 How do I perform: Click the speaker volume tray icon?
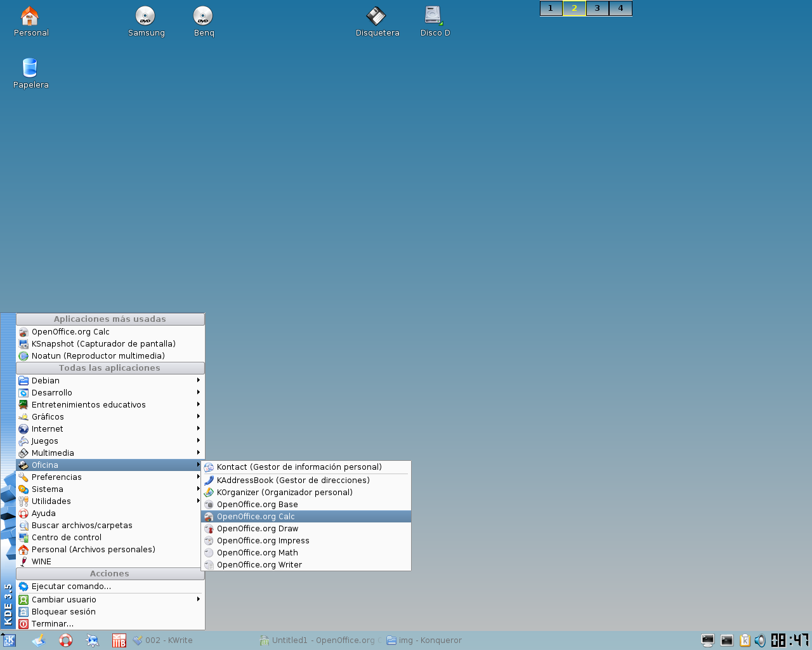pyautogui.click(x=760, y=640)
